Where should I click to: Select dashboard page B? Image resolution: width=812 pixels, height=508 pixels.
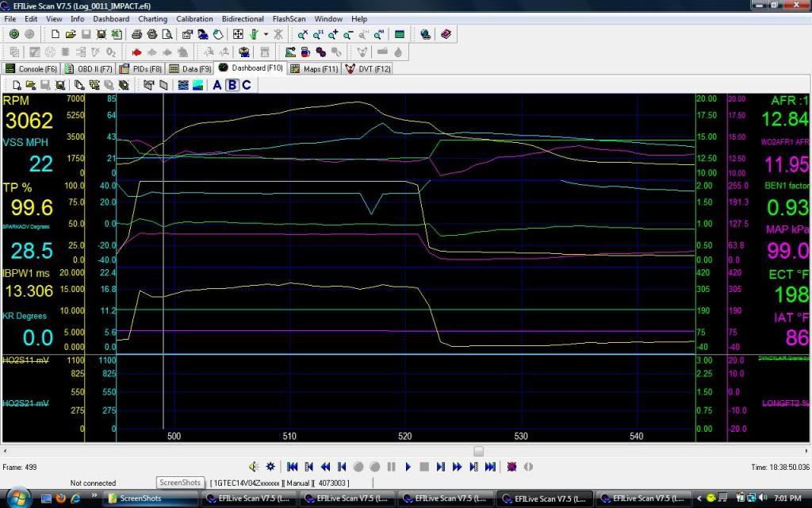(x=232, y=85)
